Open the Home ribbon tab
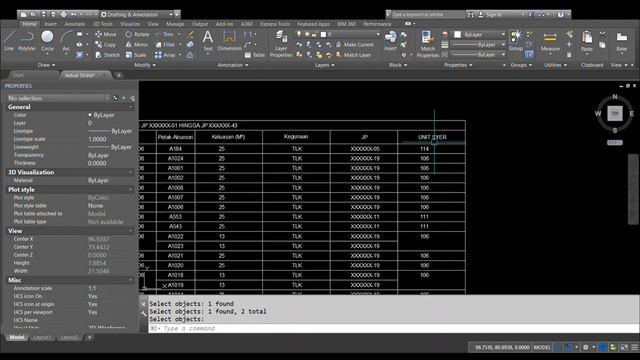640x360 pixels. [29, 24]
